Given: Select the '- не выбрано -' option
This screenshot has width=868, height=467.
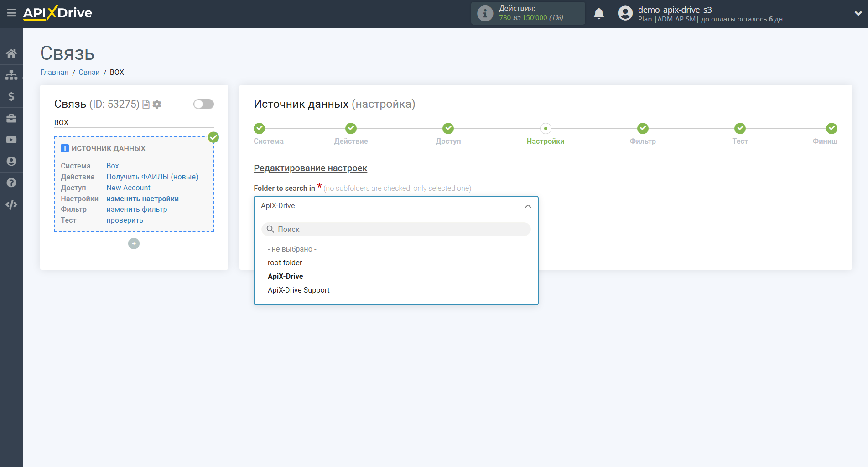Looking at the screenshot, I should click(x=292, y=249).
